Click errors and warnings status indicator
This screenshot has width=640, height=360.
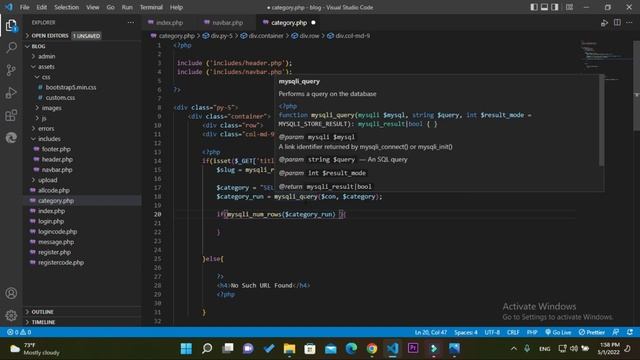click(x=19, y=332)
